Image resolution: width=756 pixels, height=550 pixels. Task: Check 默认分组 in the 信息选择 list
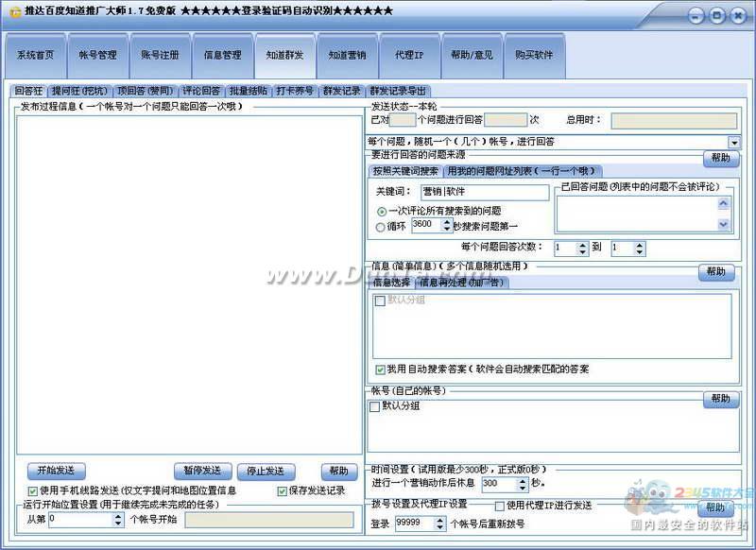point(380,301)
